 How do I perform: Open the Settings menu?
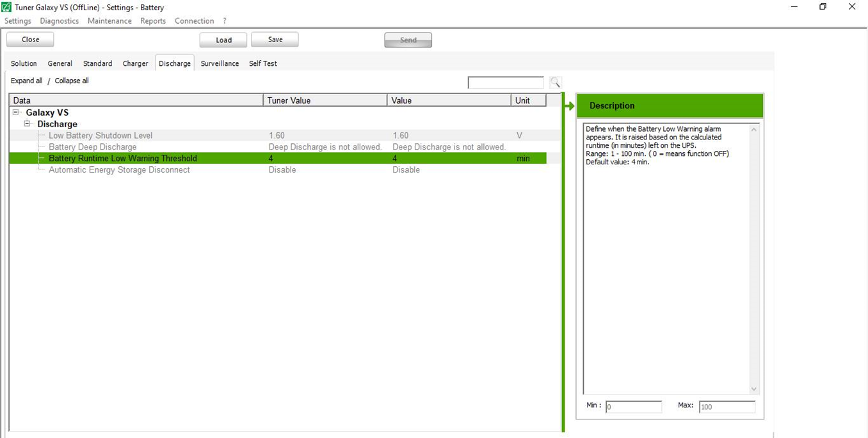coord(18,21)
